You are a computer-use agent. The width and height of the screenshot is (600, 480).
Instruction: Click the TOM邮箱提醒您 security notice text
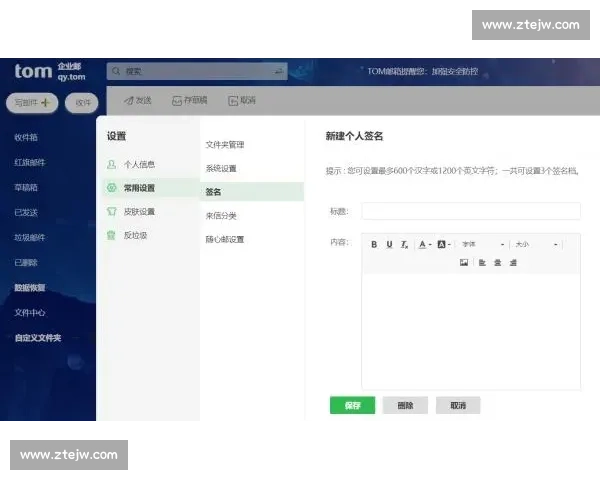pos(423,71)
